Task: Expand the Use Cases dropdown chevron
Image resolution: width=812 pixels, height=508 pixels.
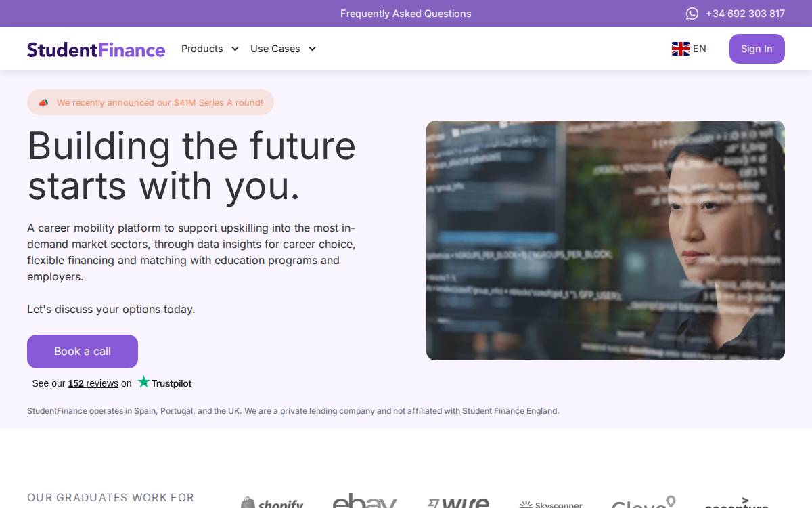Action: (312, 49)
